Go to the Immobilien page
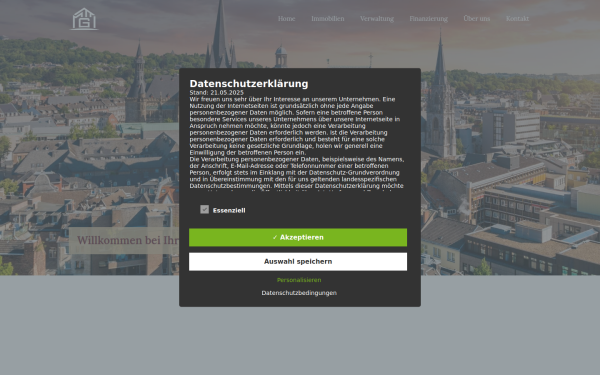 click(x=328, y=18)
